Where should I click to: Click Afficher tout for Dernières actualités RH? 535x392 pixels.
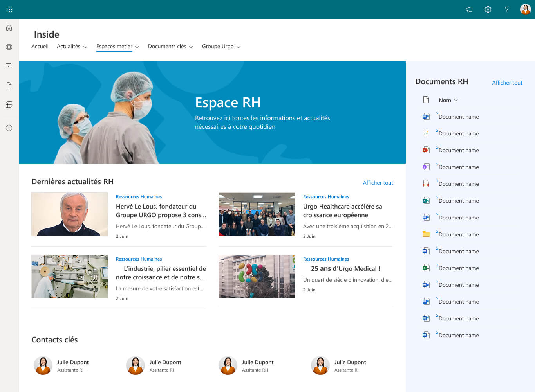point(378,183)
